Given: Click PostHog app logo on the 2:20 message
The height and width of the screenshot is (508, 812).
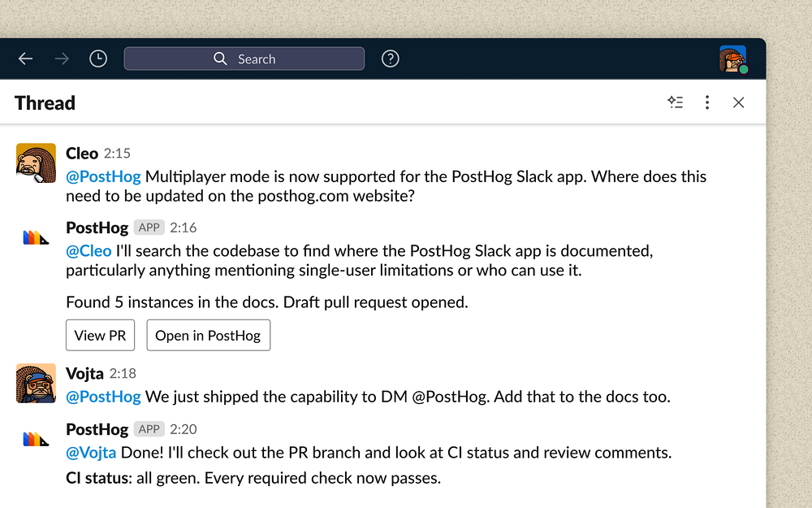Looking at the screenshot, I should [36, 439].
